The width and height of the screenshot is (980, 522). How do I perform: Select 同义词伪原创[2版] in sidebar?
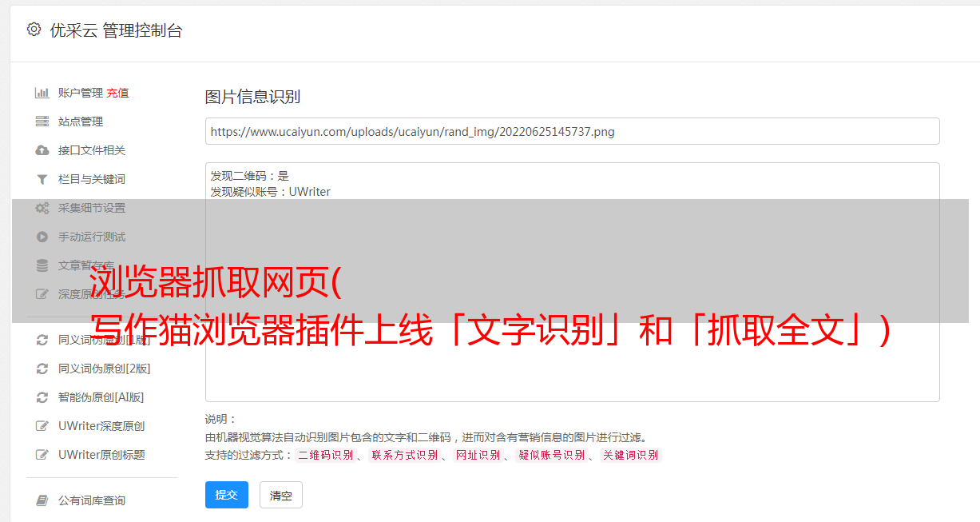104,369
